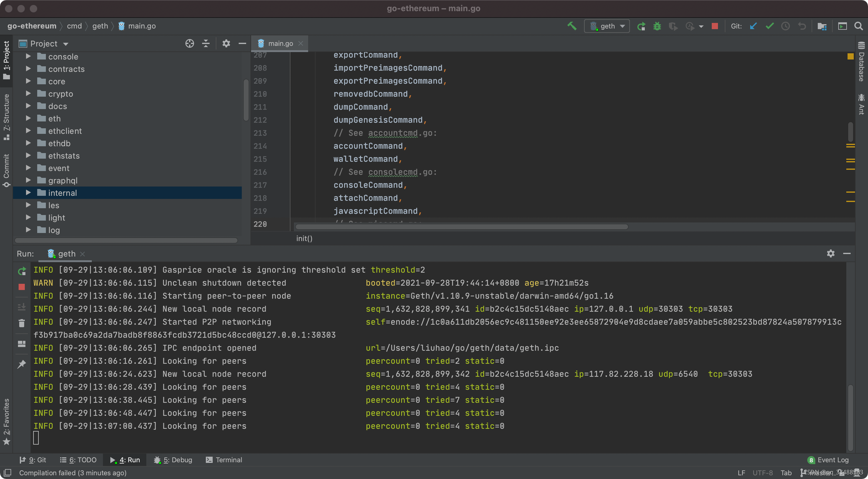Viewport: 868px width, 479px height.
Task: Click the Project tree vertical scrollbar
Action: [246, 100]
